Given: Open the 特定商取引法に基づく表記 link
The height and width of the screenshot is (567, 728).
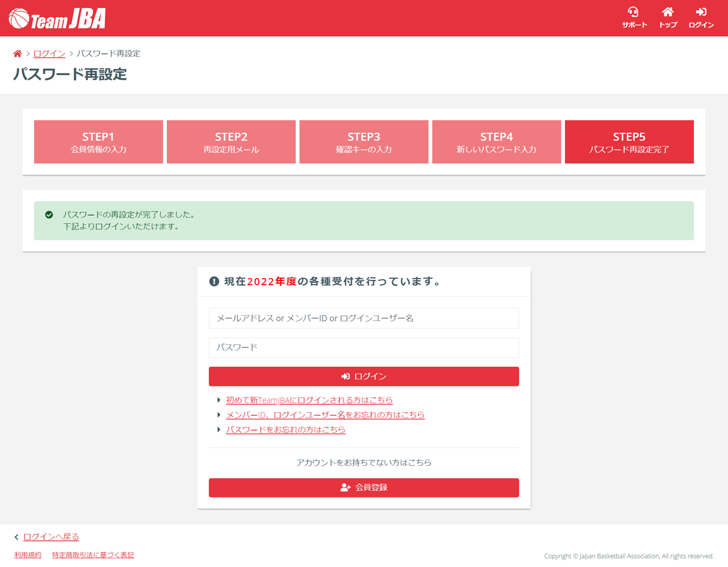Looking at the screenshot, I should 93,555.
